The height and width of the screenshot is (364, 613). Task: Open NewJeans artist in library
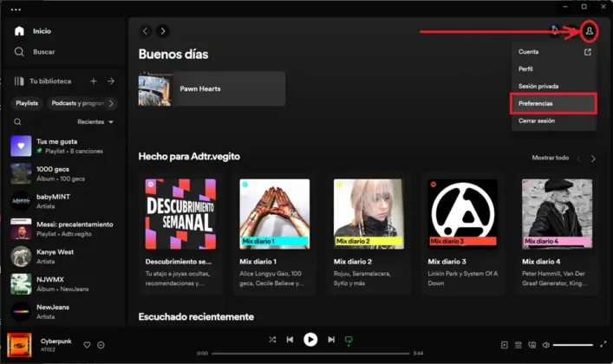63,312
